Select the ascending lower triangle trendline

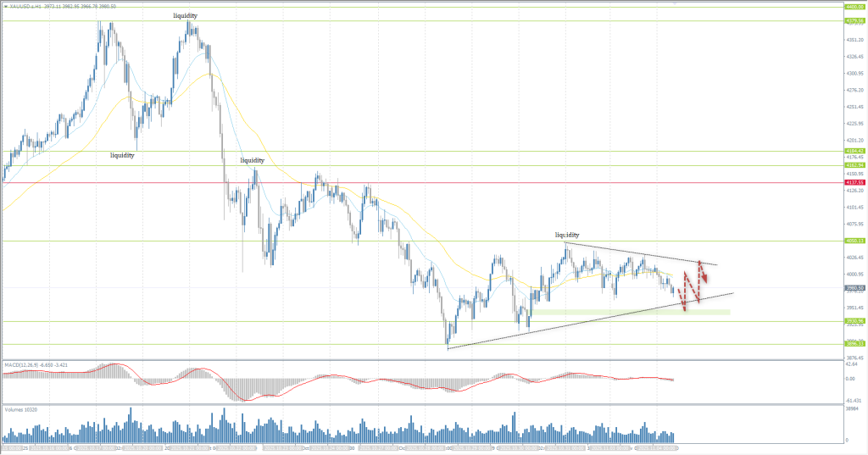tap(593, 319)
